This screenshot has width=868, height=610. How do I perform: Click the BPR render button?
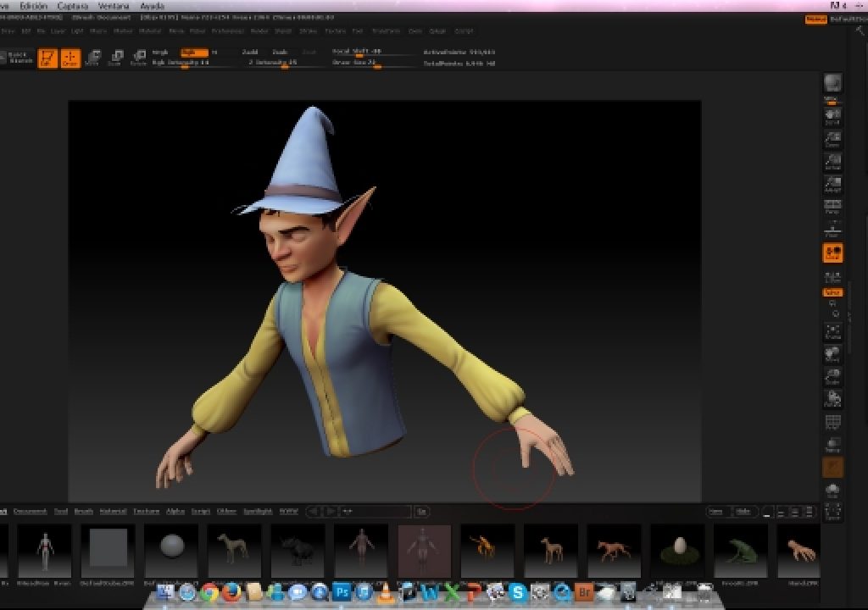click(832, 83)
